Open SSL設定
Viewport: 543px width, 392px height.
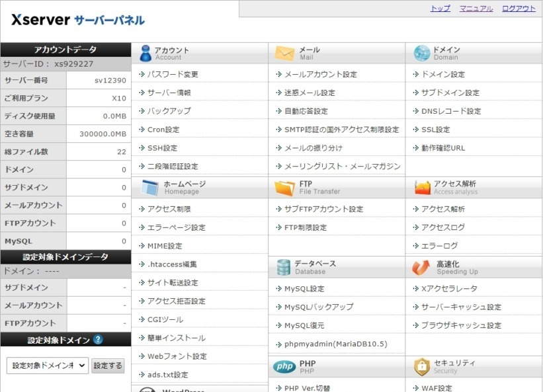435,130
